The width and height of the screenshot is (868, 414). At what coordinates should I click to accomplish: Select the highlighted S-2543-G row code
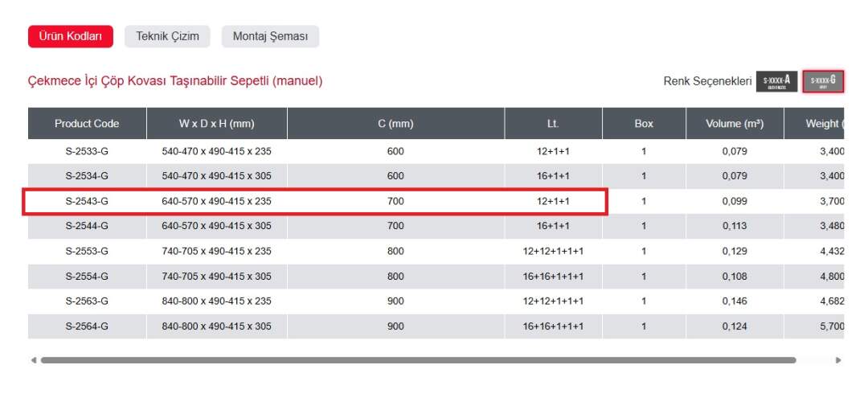tap(87, 202)
